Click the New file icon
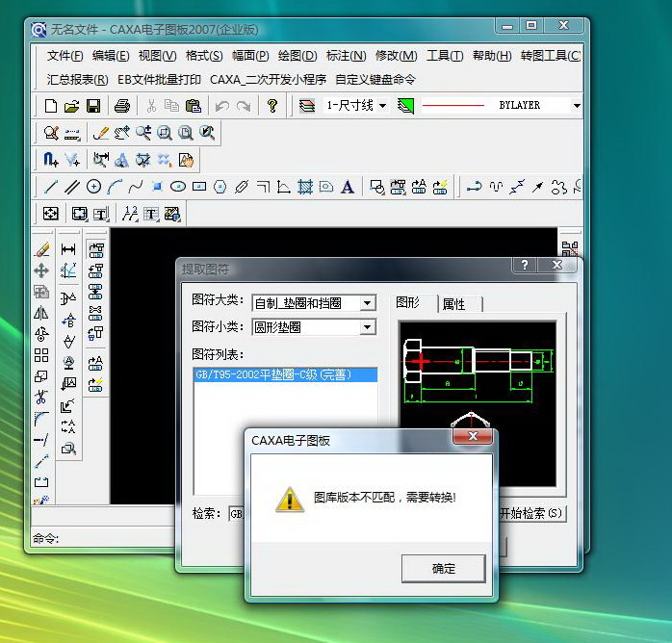This screenshot has height=643, width=672. point(51,105)
